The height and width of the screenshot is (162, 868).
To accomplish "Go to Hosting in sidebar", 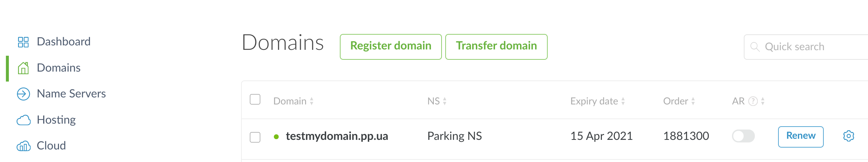I will click(56, 120).
